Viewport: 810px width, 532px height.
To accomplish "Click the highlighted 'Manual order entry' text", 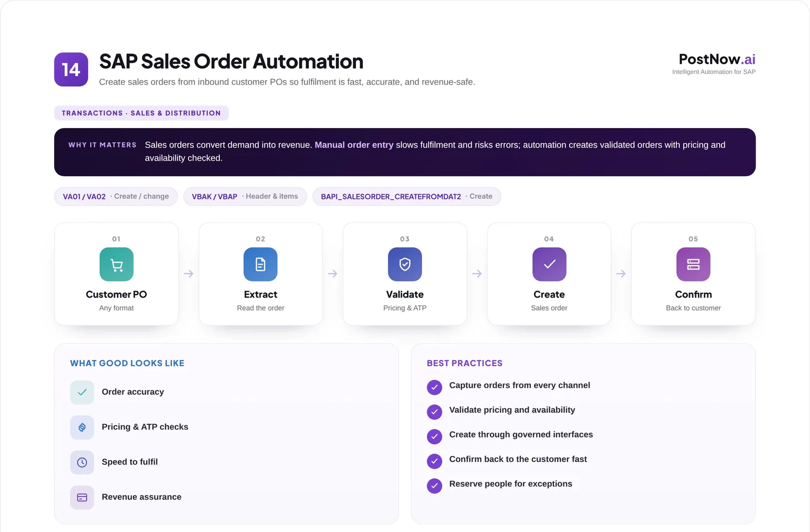I will pyautogui.click(x=354, y=145).
